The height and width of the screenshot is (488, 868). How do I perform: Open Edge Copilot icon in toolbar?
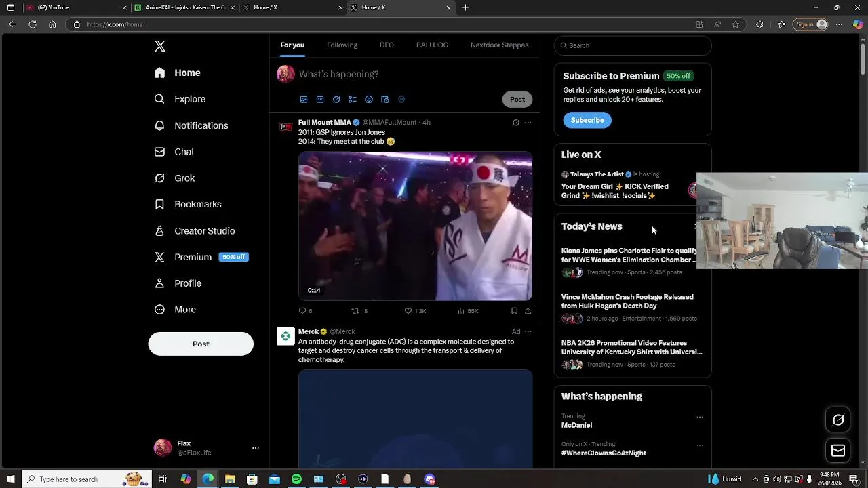click(x=858, y=24)
